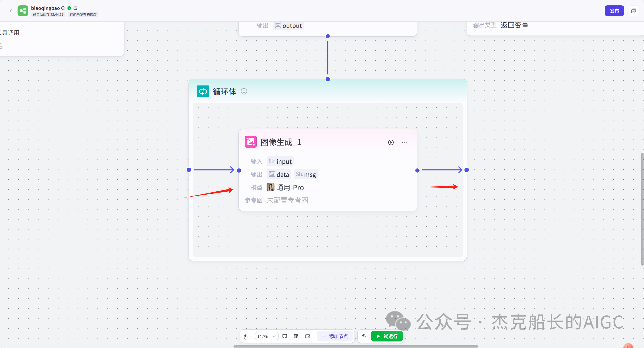Screen dimensions: 644x348
Task: Select the comment tool in bottom toolbar
Action: (284, 336)
